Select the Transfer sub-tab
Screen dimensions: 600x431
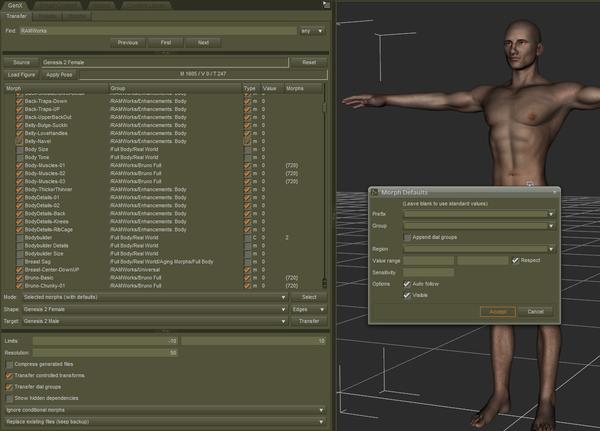[x=17, y=17]
